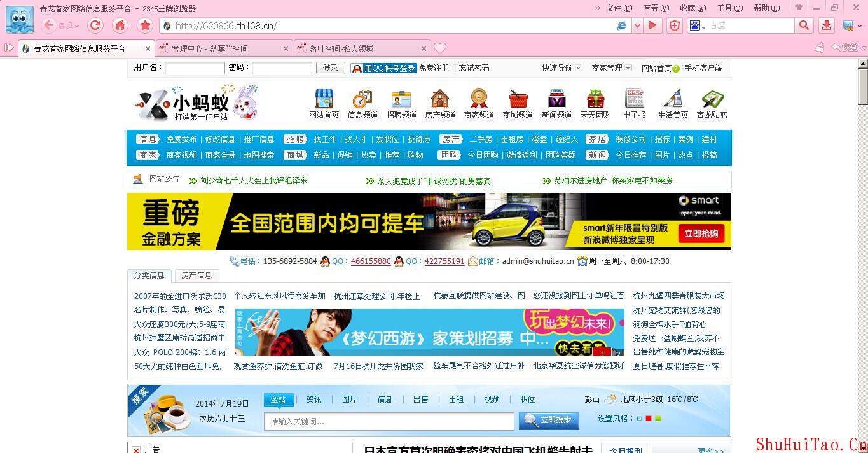Switch to the 房产信息 tab
Image resolution: width=868 pixels, height=453 pixels.
pyautogui.click(x=198, y=275)
